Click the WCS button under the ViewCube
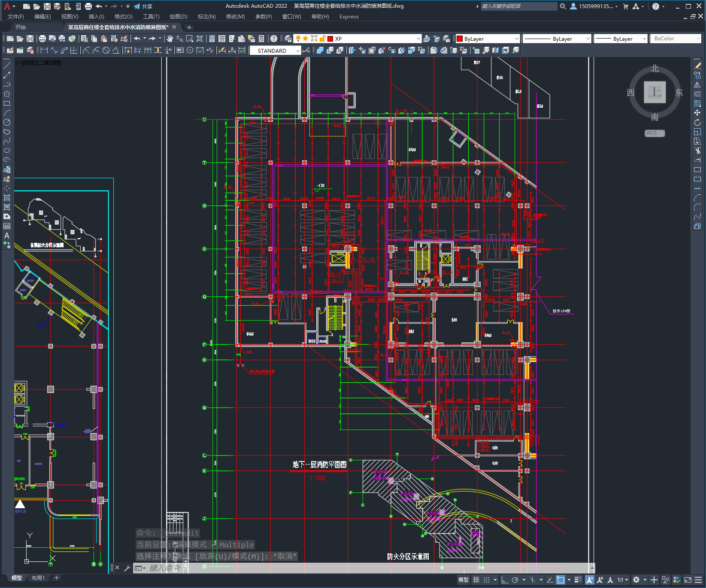This screenshot has width=706, height=588. 654,133
